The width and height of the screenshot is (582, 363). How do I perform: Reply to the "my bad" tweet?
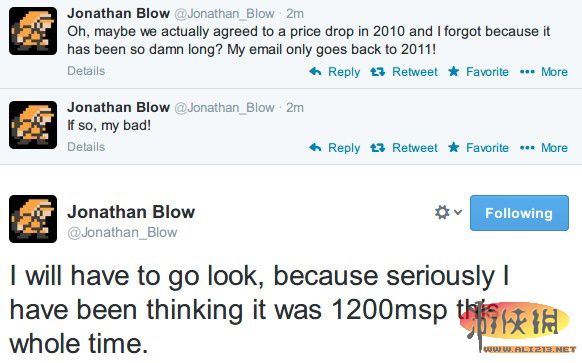tap(334, 148)
